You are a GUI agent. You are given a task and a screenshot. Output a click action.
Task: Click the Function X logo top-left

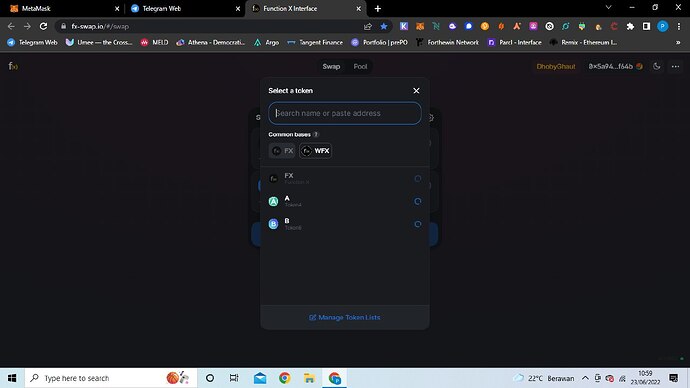[x=13, y=66]
